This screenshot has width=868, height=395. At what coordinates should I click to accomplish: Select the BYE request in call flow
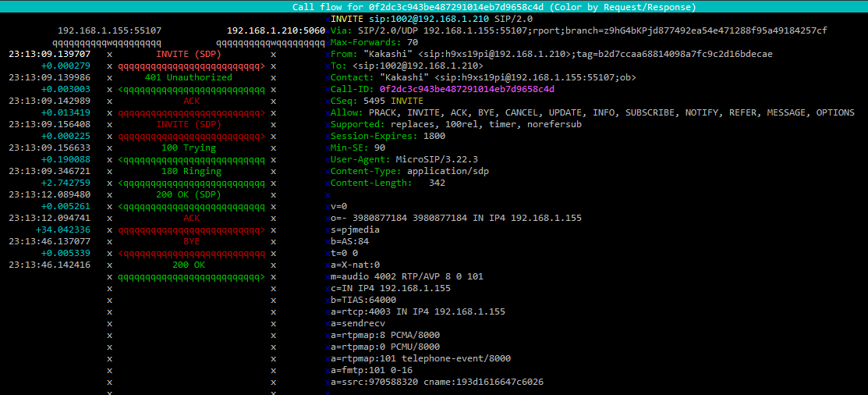[191, 242]
